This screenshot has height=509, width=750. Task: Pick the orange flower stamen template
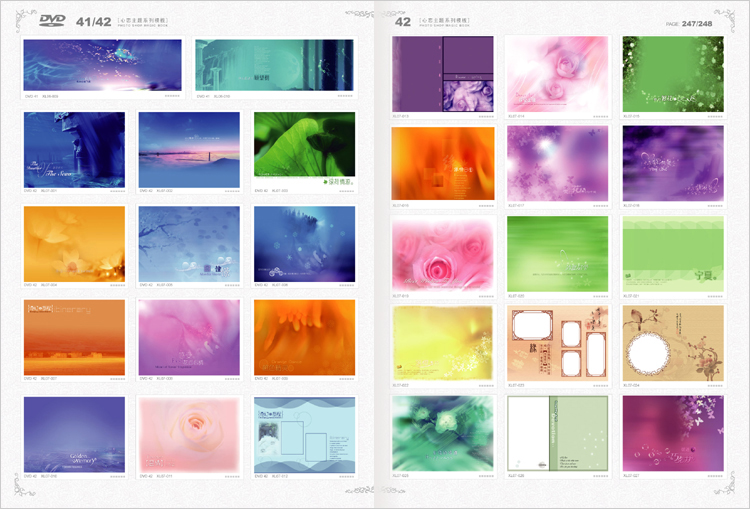(x=305, y=338)
